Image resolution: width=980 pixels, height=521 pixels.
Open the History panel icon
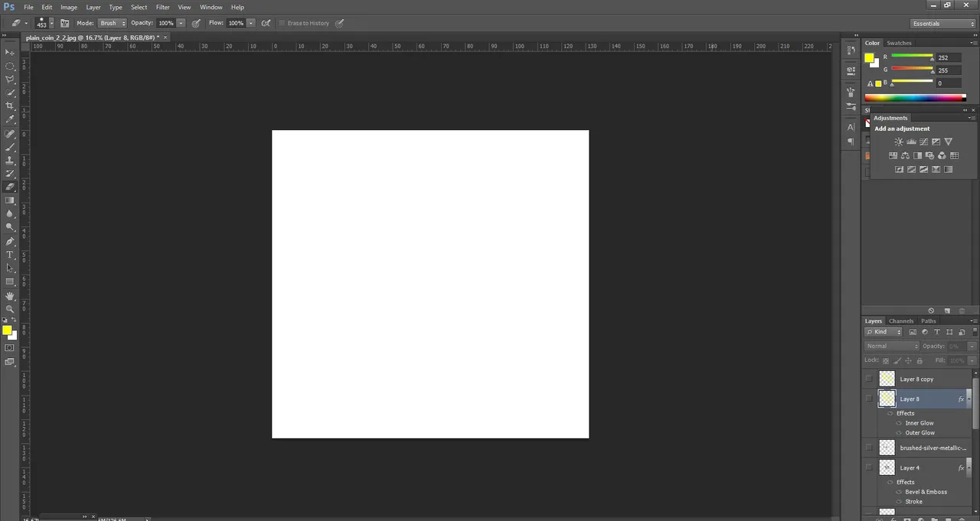(851, 50)
